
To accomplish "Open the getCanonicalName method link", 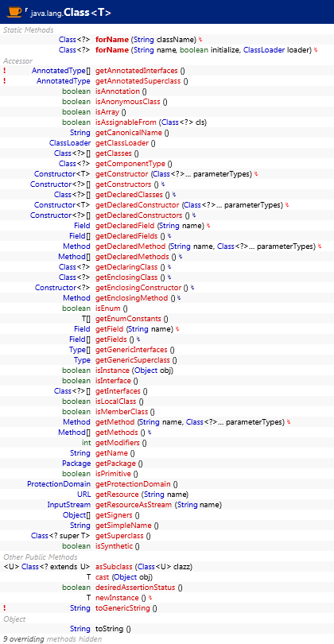I will 129,133.
